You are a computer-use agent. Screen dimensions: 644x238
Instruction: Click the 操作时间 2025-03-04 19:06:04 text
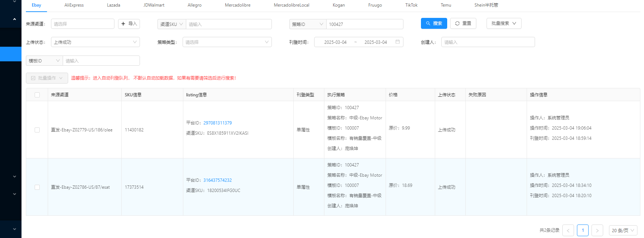point(561,128)
